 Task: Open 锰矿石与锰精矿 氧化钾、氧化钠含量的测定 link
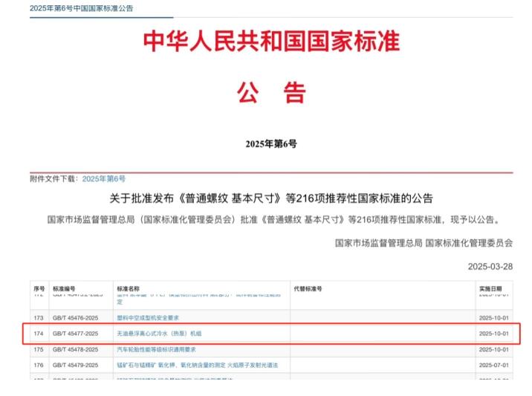pyautogui.click(x=197, y=365)
